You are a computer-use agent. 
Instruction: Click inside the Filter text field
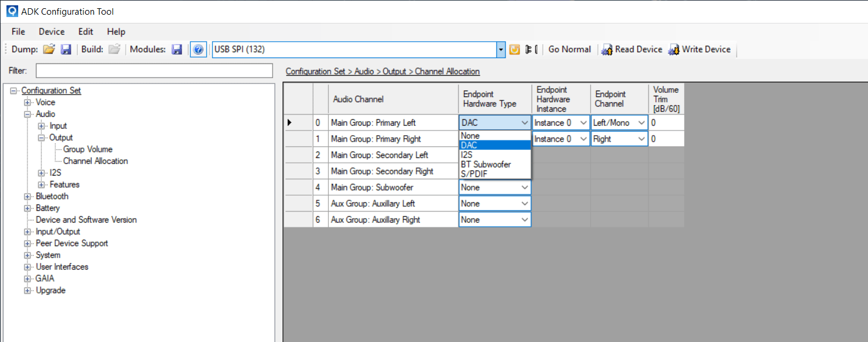click(x=154, y=71)
